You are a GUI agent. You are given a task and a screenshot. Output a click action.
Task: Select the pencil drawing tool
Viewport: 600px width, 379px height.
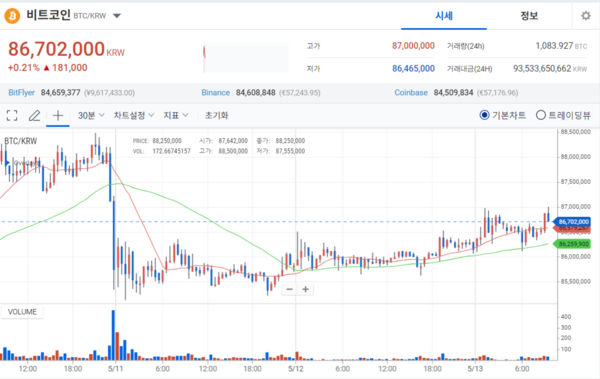pos(34,115)
